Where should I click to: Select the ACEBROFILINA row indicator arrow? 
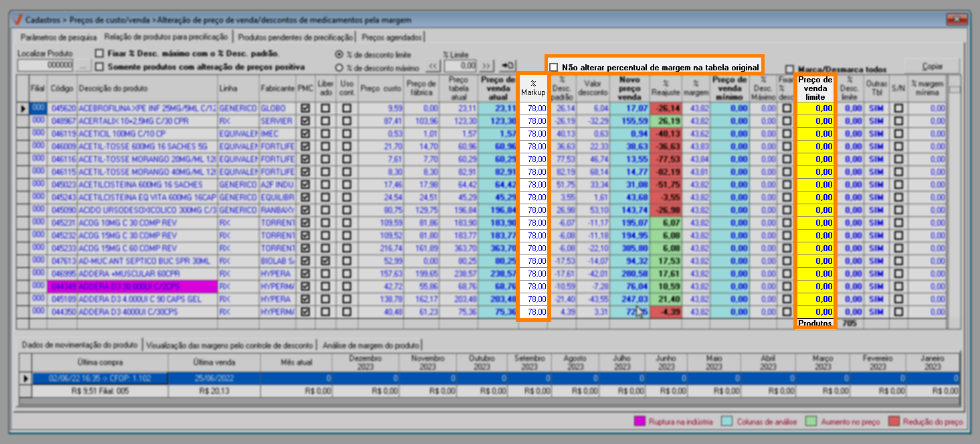tap(23, 108)
